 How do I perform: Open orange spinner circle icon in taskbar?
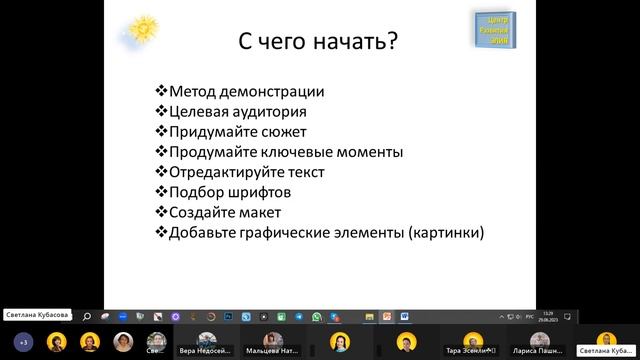(x=211, y=317)
